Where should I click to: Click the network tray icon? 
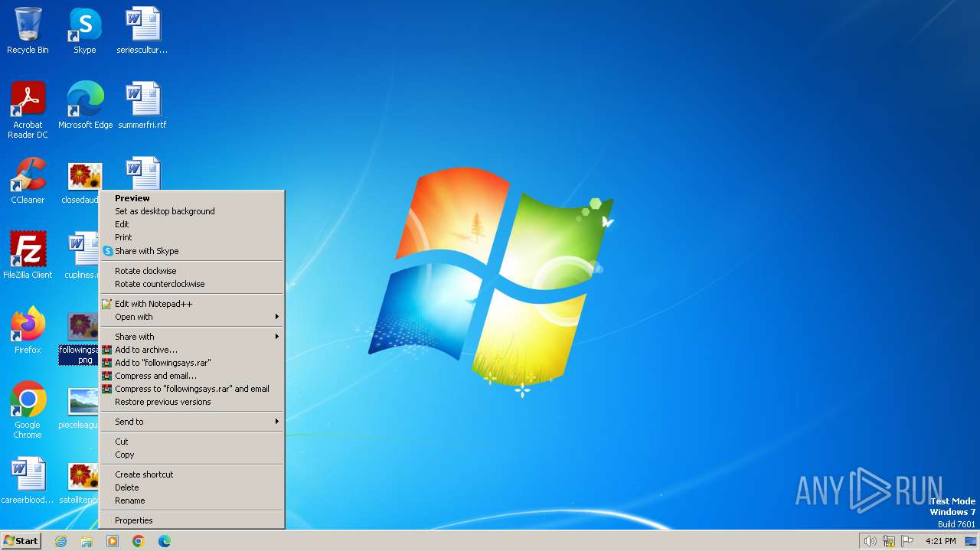coord(889,541)
